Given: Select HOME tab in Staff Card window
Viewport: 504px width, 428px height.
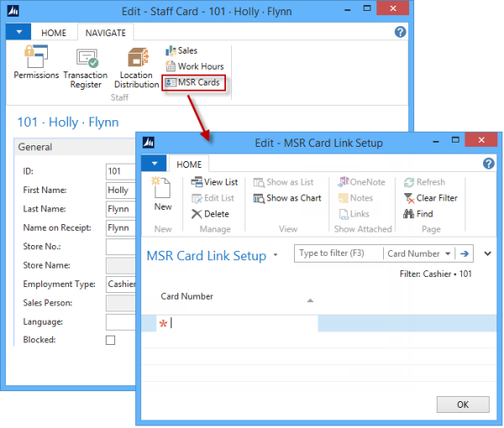Looking at the screenshot, I should tap(54, 33).
